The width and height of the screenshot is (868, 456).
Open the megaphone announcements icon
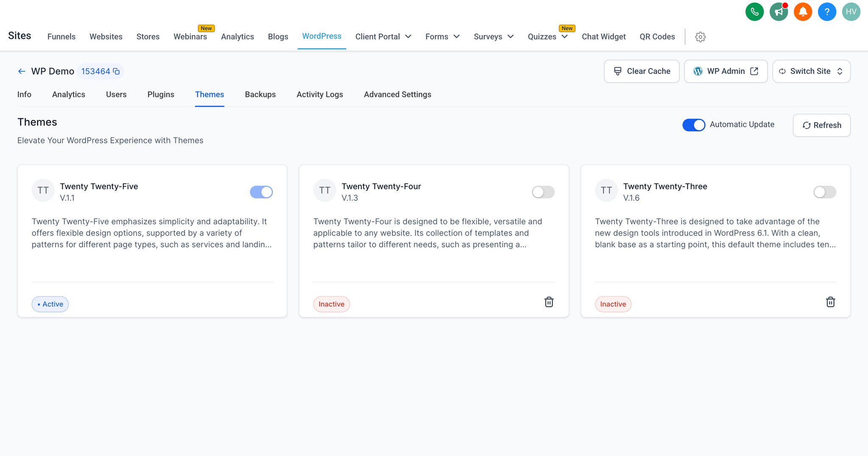779,12
